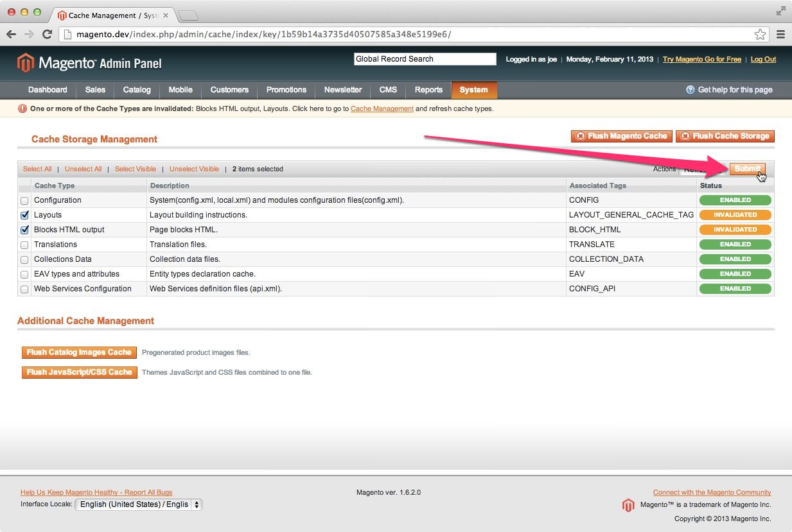Image resolution: width=792 pixels, height=532 pixels.
Task: Expand the Interface Locale dropdown
Action: click(139, 504)
